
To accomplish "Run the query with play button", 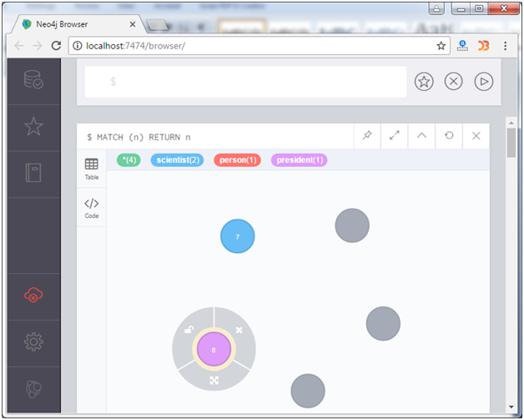I will [484, 82].
